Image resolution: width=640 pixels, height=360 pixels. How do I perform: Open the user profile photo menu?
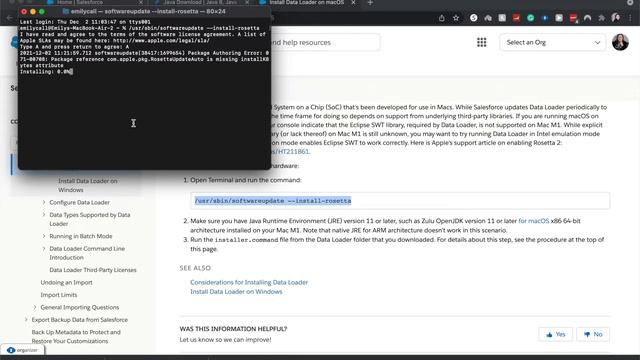(620, 42)
